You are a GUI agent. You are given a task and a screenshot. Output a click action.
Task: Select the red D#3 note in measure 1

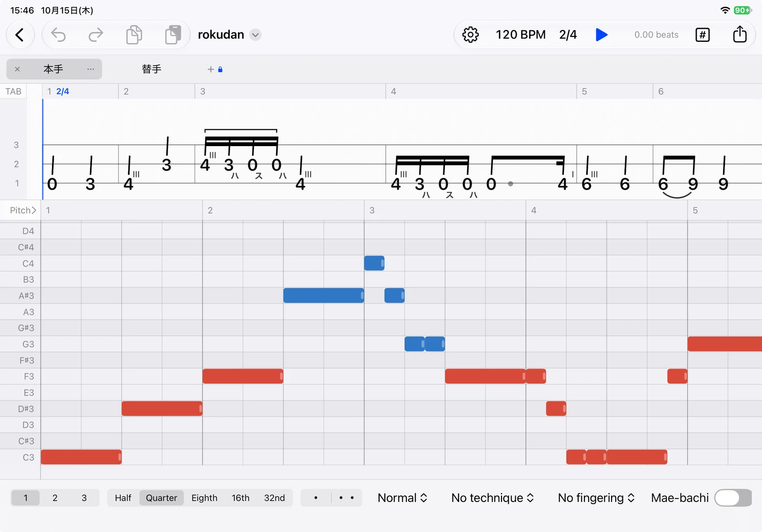pyautogui.click(x=162, y=408)
